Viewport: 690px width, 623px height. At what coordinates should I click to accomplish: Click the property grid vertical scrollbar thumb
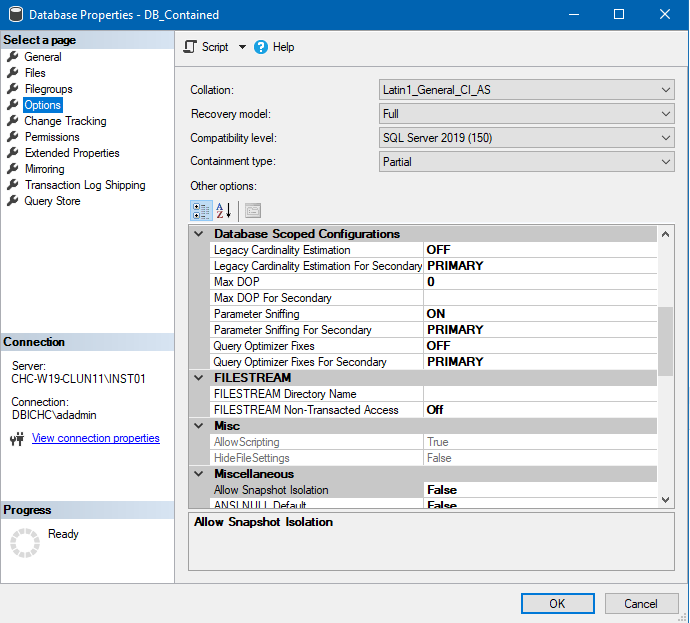(x=665, y=340)
